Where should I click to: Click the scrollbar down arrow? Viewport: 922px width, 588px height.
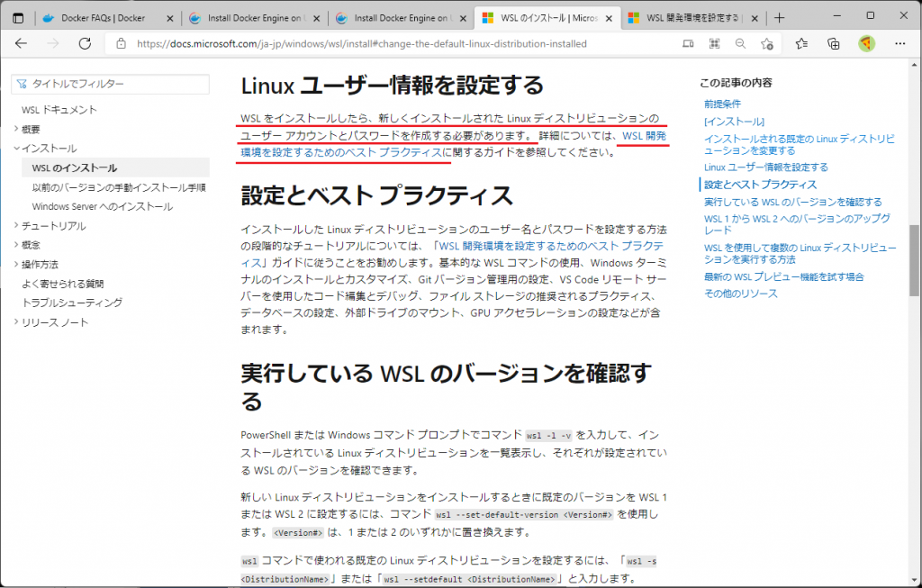click(x=915, y=581)
